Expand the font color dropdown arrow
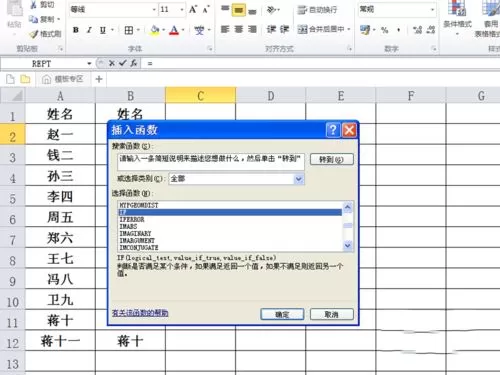 pyautogui.click(x=183, y=30)
